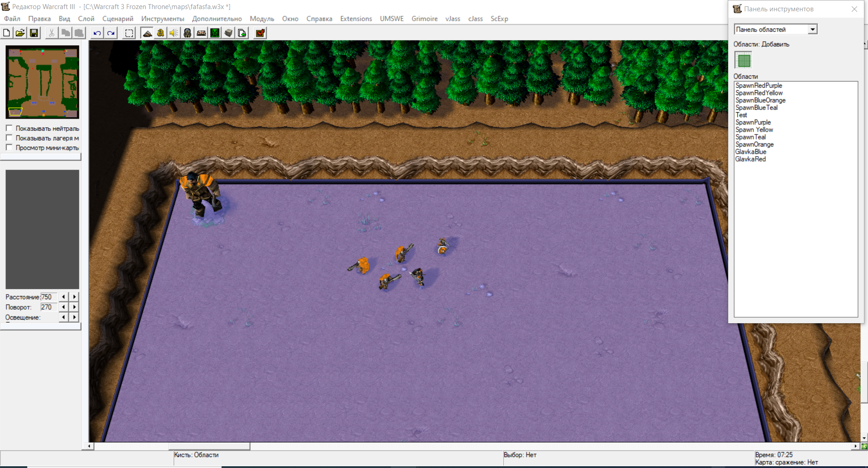This screenshot has height=468, width=868.
Task: Select the GlavkaBlue region
Action: tap(751, 152)
